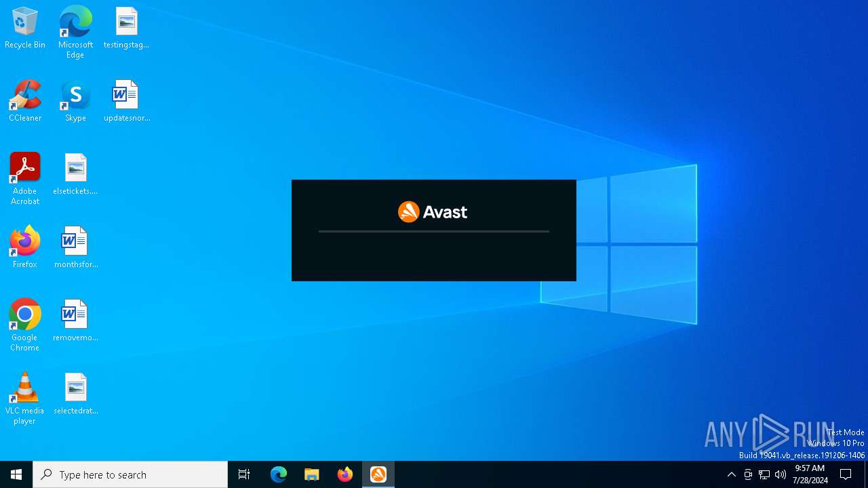The width and height of the screenshot is (868, 488).
Task: Open the network status tray icon
Action: [x=764, y=474]
